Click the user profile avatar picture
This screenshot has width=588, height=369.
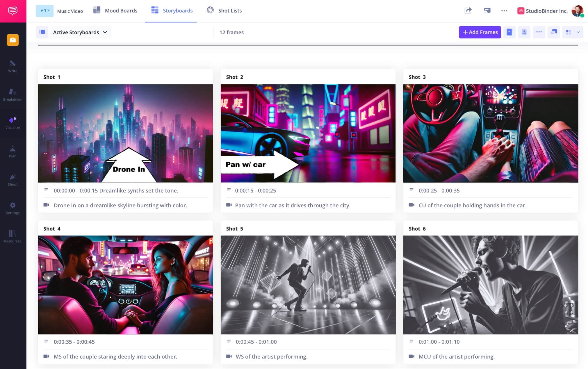pyautogui.click(x=578, y=11)
